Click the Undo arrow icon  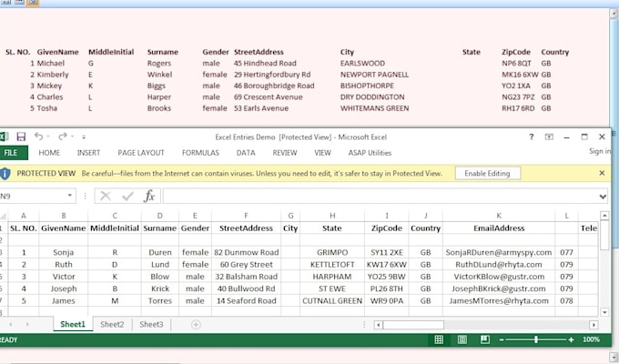pos(38,136)
